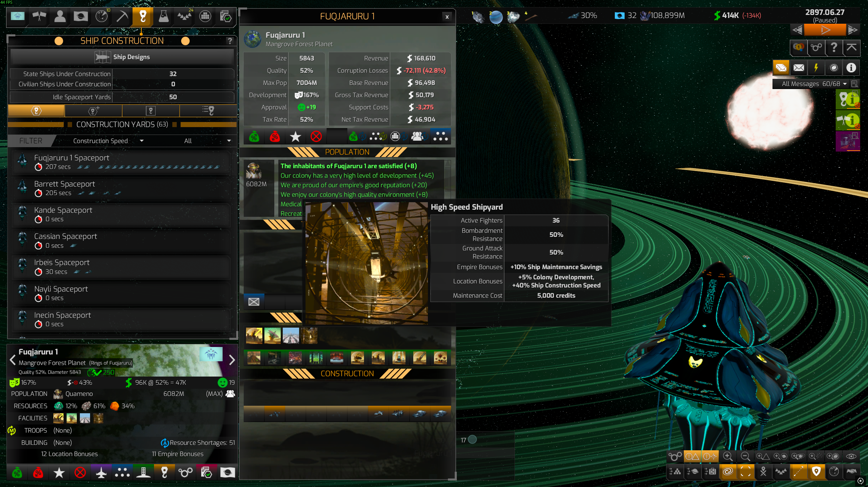
Task: Go to next colony with right chevron
Action: pos(232,360)
